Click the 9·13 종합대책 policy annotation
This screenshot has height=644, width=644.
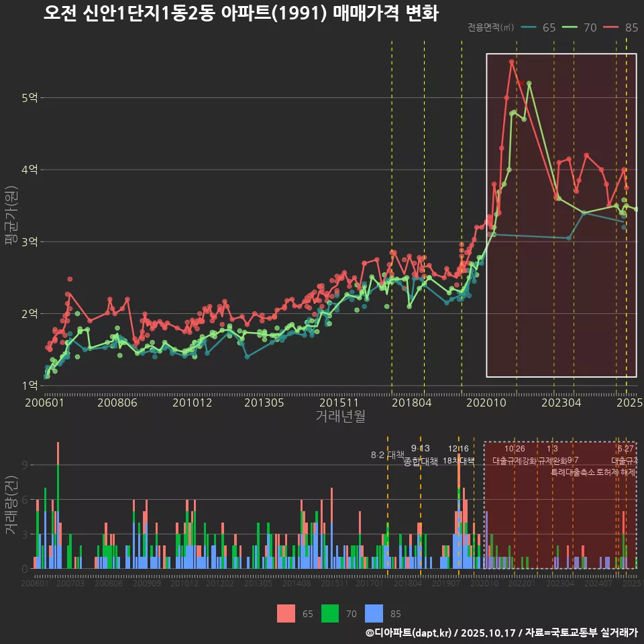pyautogui.click(x=421, y=455)
